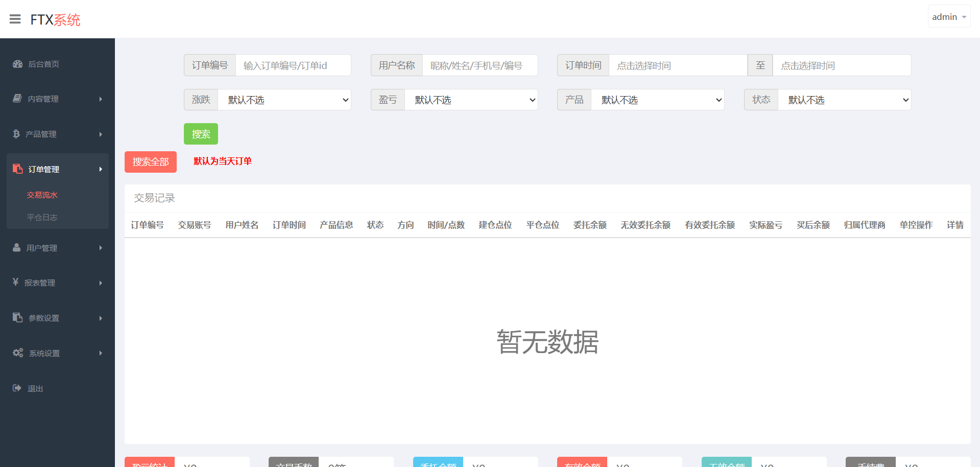
Task: Click the dashboard icon for 后台首页
Action: coord(18,64)
